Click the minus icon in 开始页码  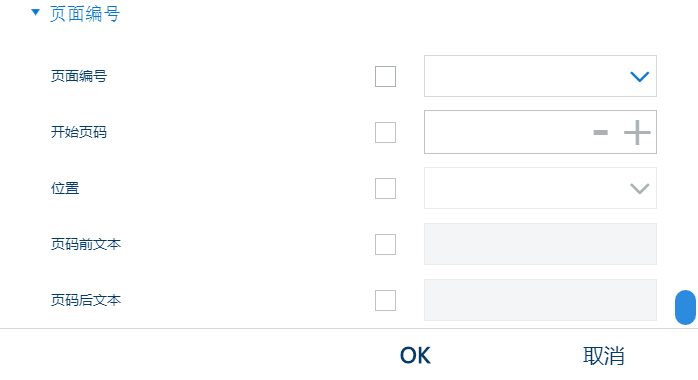click(601, 132)
